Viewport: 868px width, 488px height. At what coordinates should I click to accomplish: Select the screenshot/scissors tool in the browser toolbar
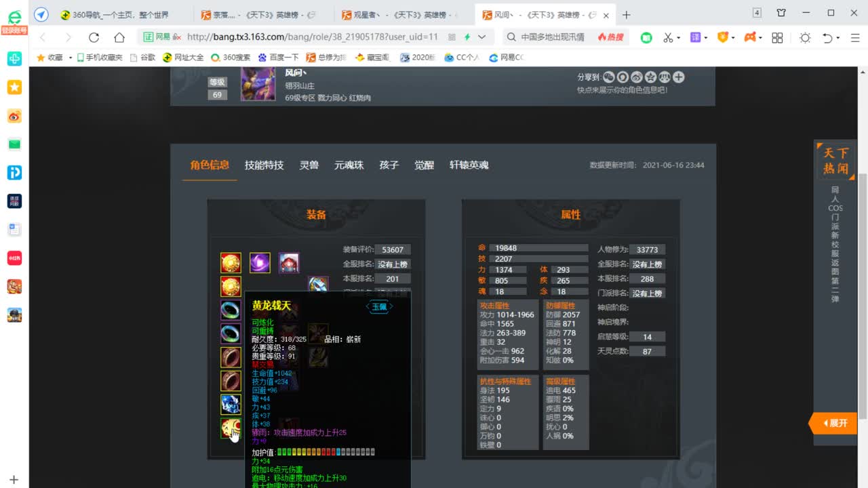click(668, 37)
